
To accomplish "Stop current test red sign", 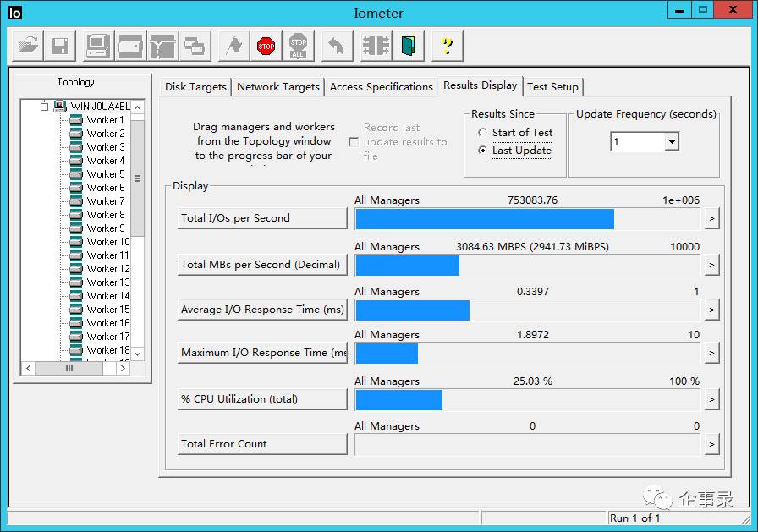I will (x=266, y=47).
